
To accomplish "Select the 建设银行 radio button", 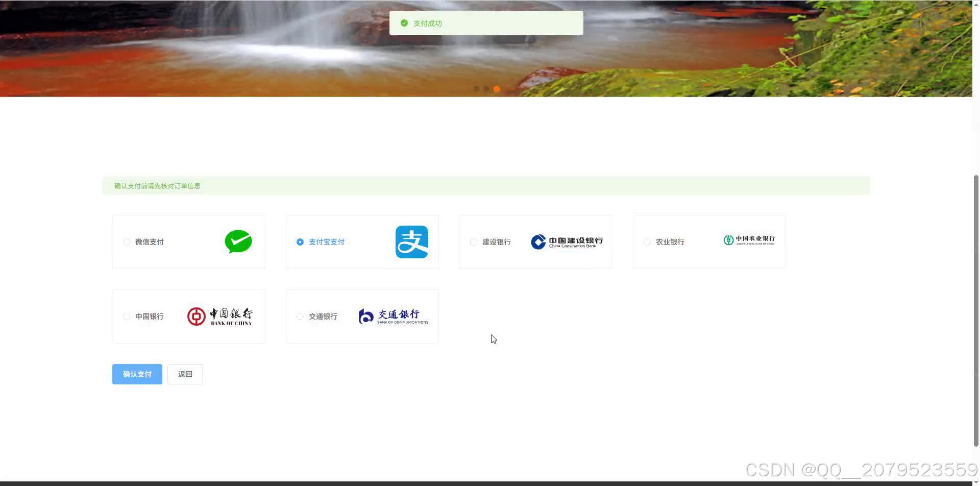I will point(473,241).
